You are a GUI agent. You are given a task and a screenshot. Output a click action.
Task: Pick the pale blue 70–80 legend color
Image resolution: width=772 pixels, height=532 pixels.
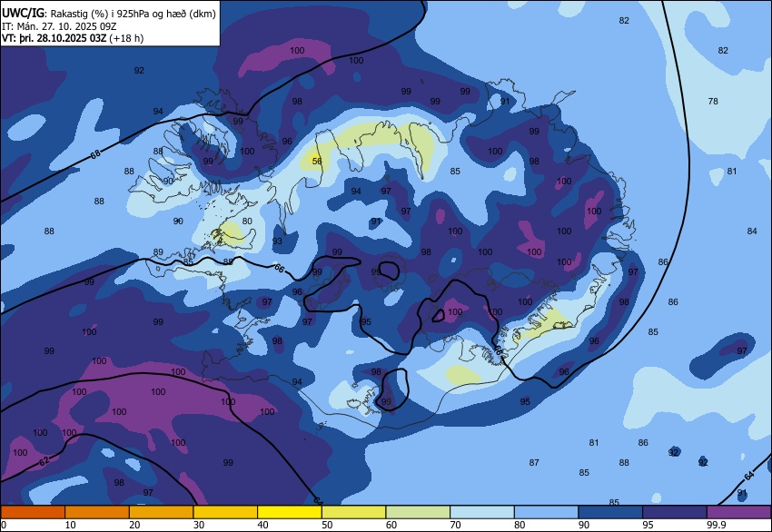click(x=482, y=512)
